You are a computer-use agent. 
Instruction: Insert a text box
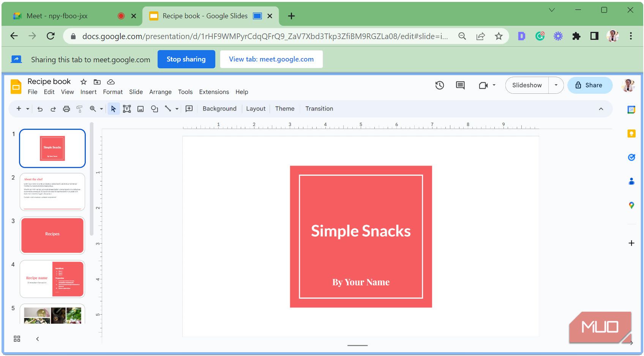point(127,109)
